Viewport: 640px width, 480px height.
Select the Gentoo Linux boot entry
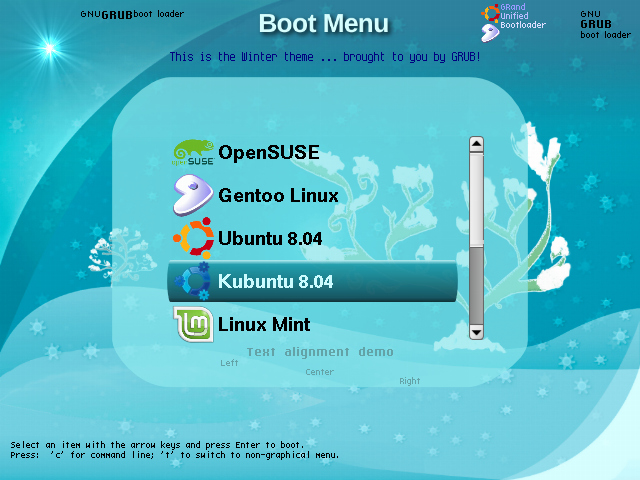pos(312,195)
